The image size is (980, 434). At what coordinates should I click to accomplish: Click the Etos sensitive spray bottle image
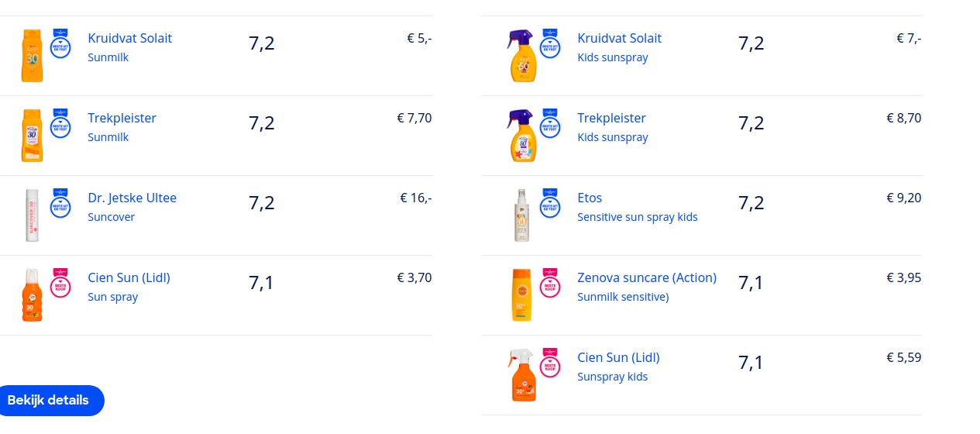click(x=521, y=215)
